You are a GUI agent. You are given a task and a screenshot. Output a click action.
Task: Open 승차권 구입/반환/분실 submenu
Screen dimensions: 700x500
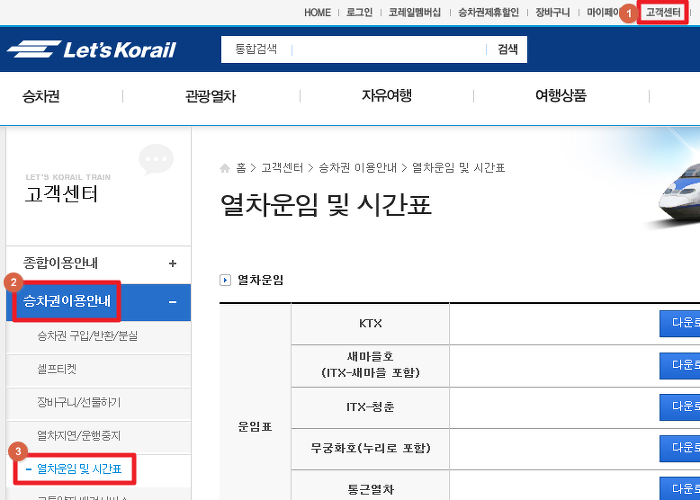(x=88, y=336)
